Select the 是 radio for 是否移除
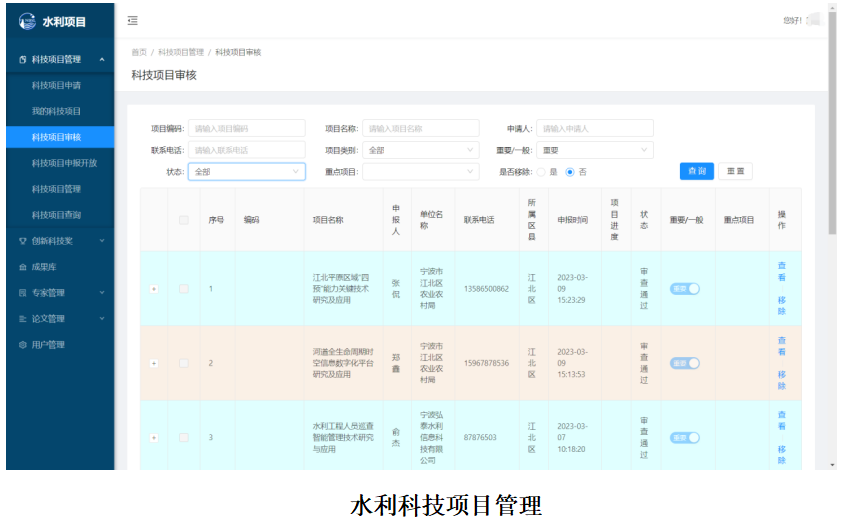Screen dimensions: 852x519 click(541, 172)
